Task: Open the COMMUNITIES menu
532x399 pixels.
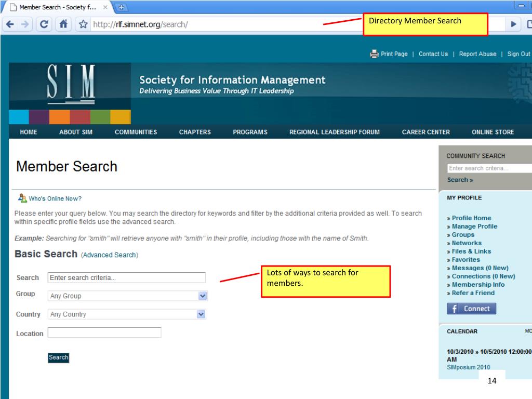Action: tap(136, 132)
